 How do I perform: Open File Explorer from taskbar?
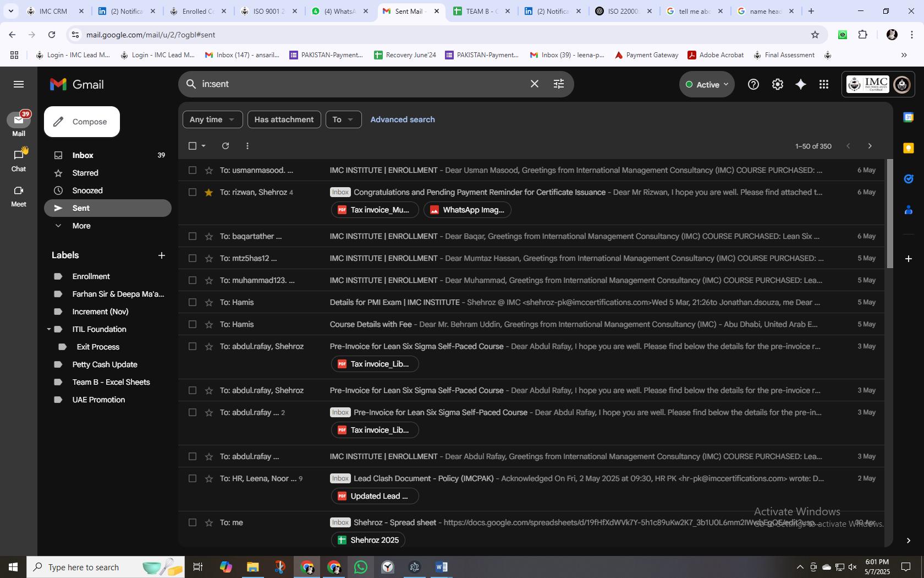[252, 567]
